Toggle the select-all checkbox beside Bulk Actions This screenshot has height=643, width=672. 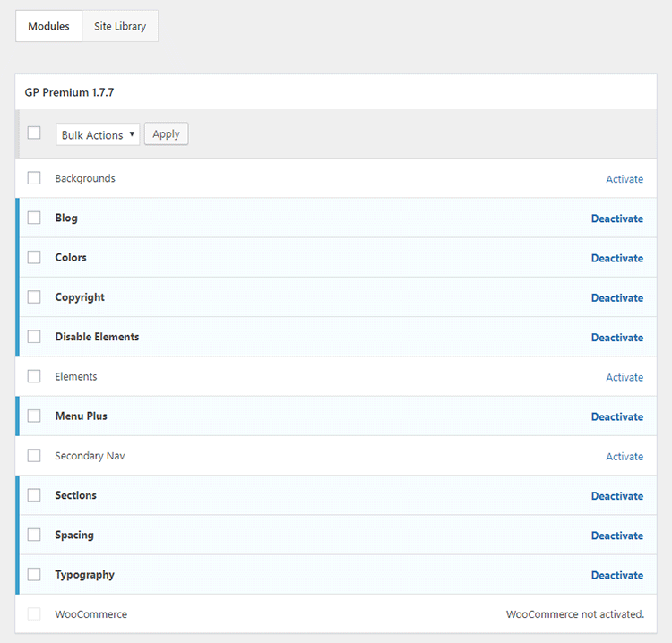[34, 133]
